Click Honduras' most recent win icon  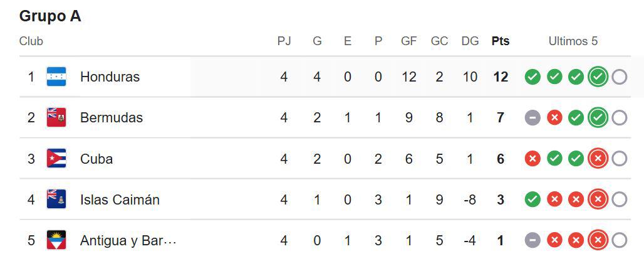(x=598, y=77)
